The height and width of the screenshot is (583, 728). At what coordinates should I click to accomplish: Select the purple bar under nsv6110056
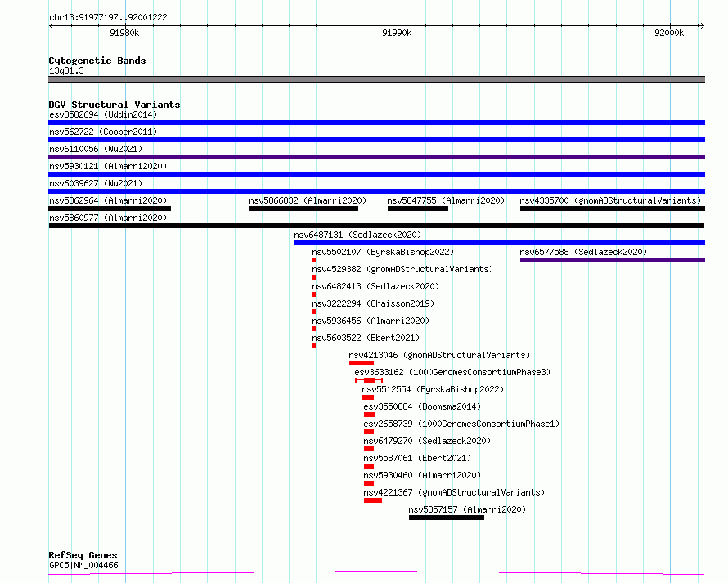coord(376,157)
